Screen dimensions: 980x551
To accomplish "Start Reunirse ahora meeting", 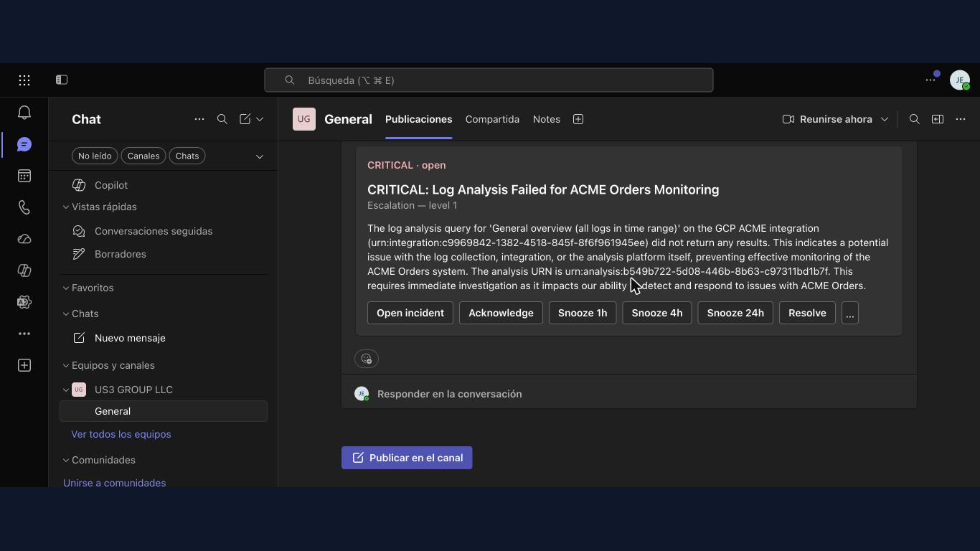I will pyautogui.click(x=827, y=119).
